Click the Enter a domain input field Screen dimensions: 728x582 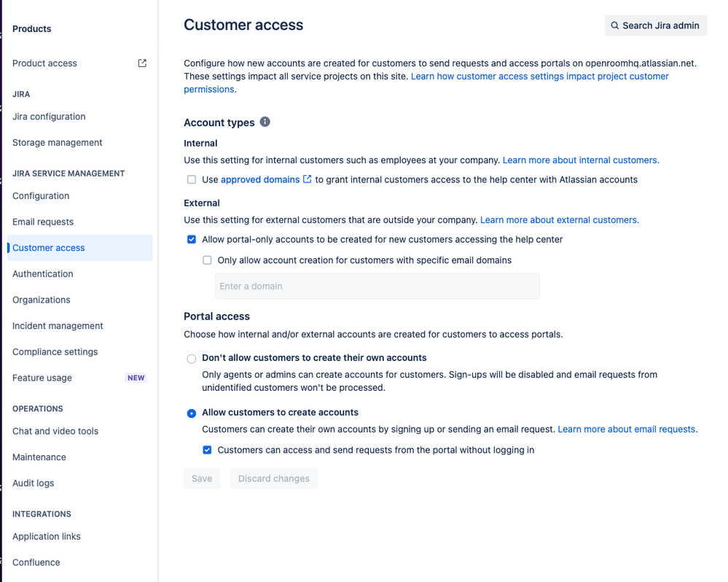coord(377,286)
